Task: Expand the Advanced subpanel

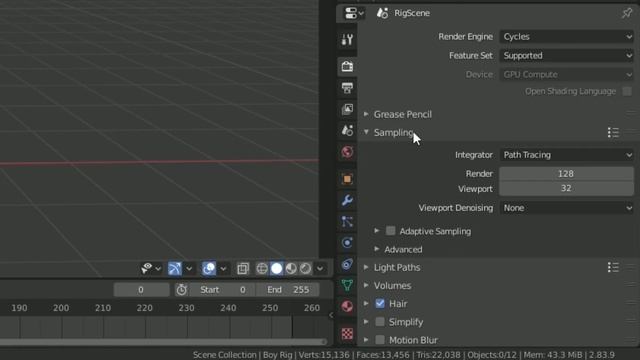Action: coord(377,249)
